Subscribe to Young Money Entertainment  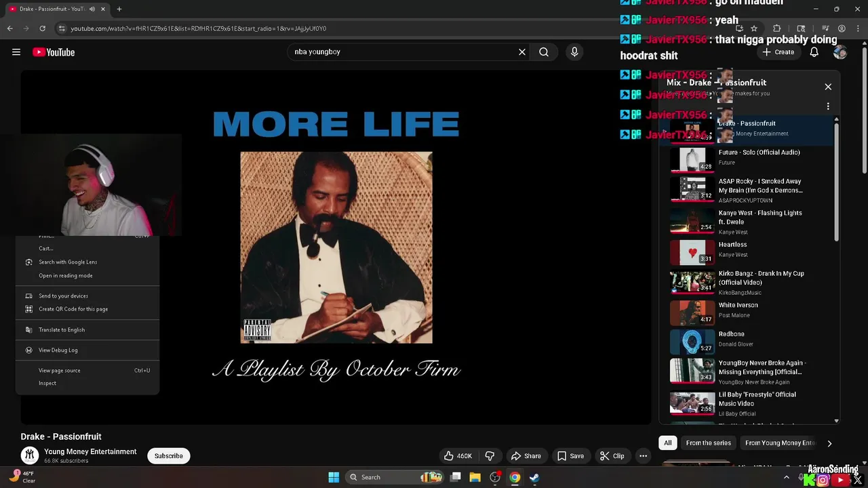(x=169, y=456)
